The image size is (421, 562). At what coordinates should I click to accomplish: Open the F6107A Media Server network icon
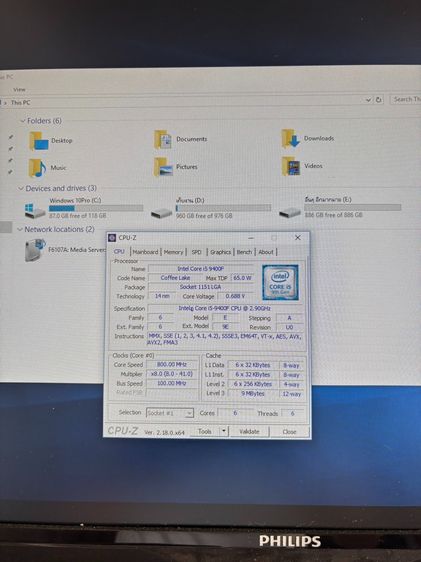click(x=35, y=250)
